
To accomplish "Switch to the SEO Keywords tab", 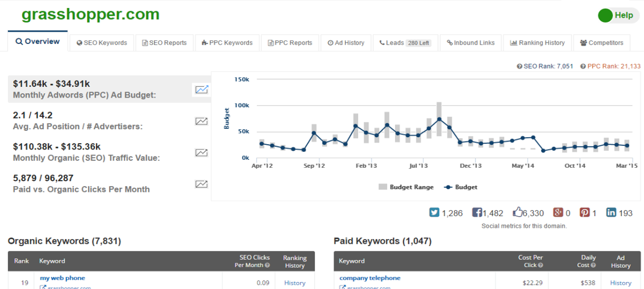I will 102,43.
